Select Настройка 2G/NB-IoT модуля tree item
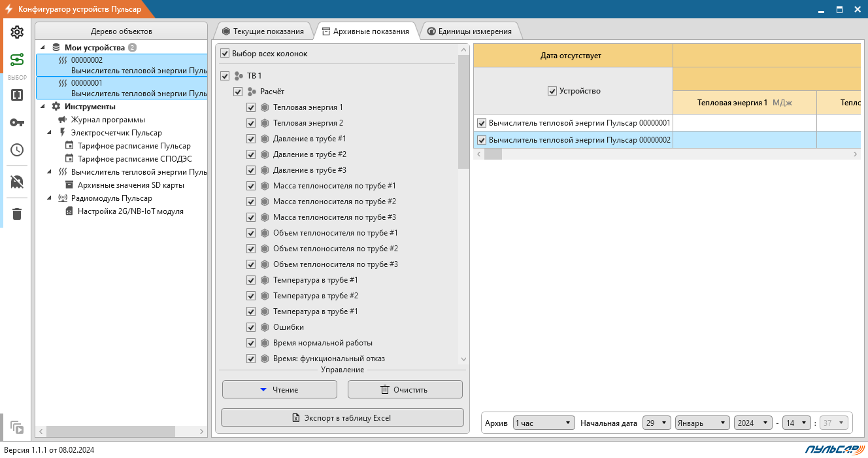The image size is (868, 458). pyautogui.click(x=131, y=211)
